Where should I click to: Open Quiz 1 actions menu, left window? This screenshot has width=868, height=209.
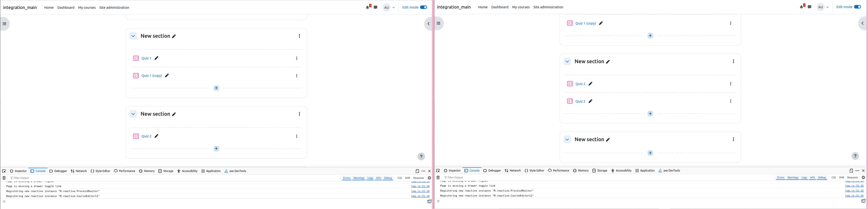296,58
